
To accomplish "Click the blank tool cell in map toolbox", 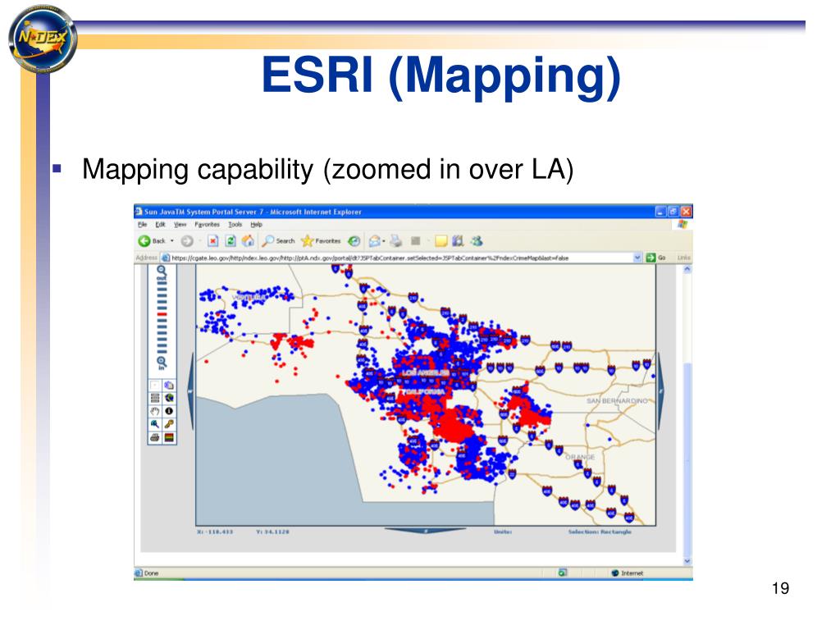I will 155,386.
